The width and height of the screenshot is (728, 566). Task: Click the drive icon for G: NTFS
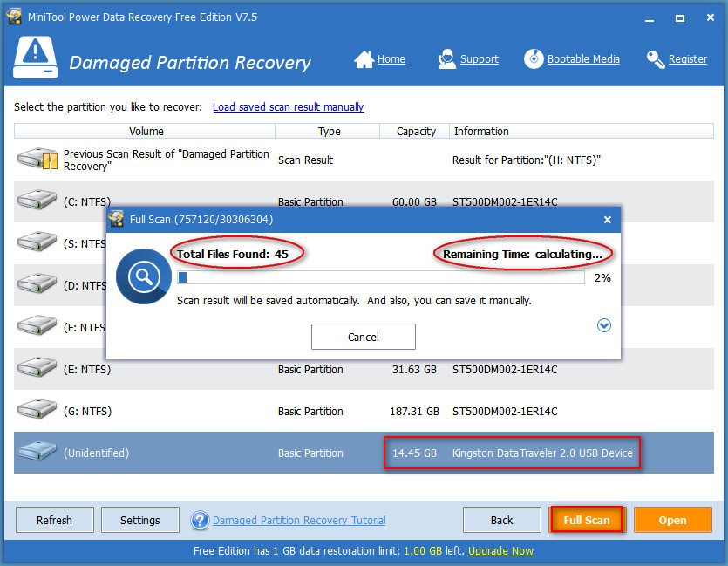[37, 409]
